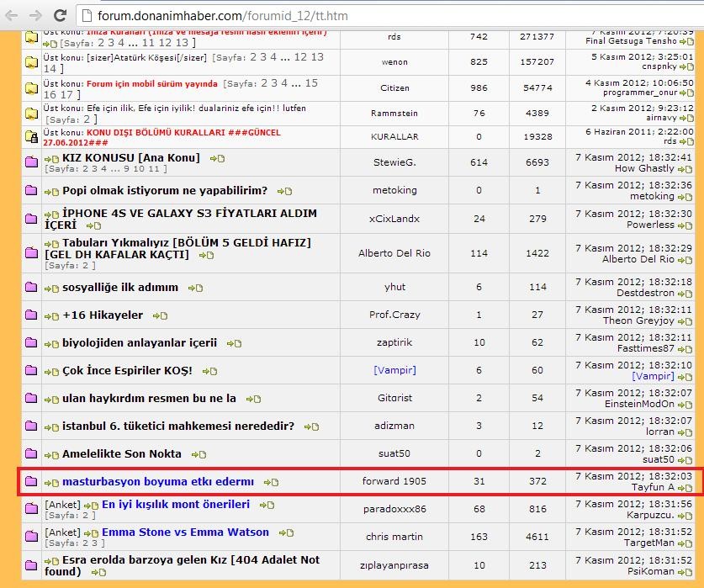Screen dimensions: 704x588
Task: Open the KIZ KONUSU [Ana Konu] topic
Action: point(131,157)
